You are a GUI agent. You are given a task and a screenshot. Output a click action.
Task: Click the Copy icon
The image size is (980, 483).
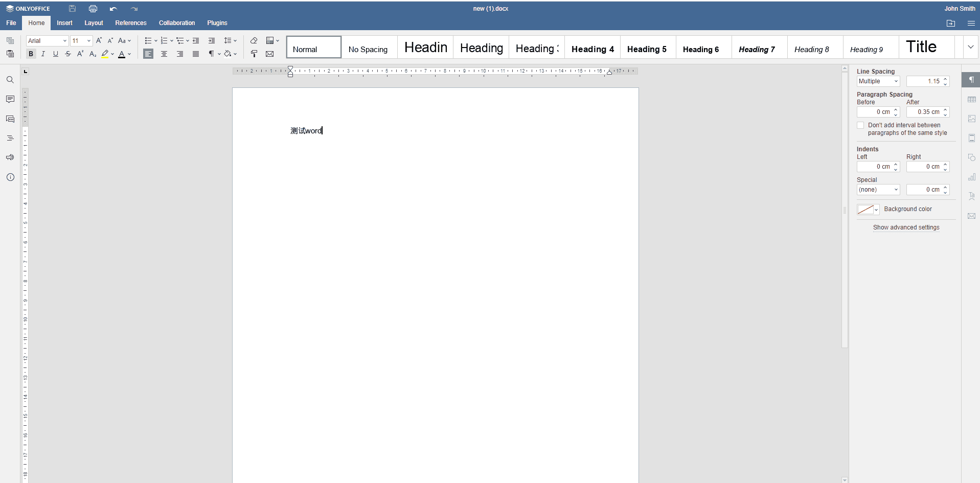[10, 40]
